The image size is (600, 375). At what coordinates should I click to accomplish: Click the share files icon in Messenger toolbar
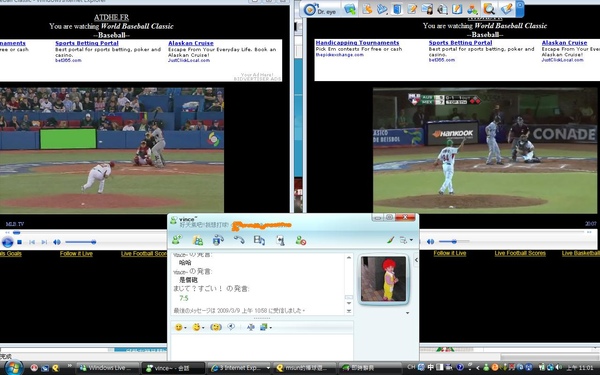click(x=197, y=240)
